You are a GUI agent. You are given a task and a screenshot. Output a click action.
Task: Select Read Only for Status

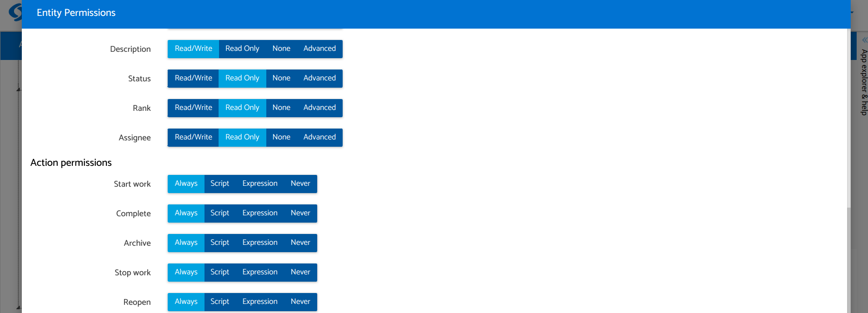(x=242, y=78)
